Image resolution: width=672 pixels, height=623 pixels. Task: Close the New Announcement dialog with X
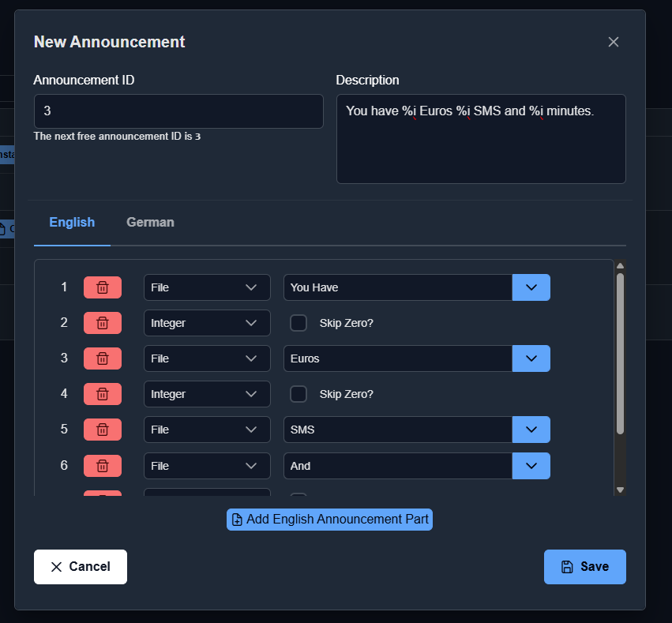click(613, 42)
